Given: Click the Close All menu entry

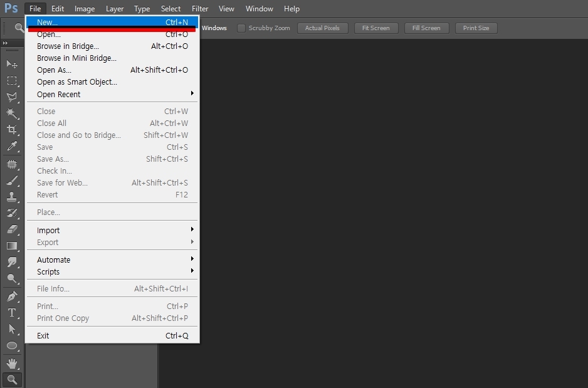Looking at the screenshot, I should [x=112, y=123].
